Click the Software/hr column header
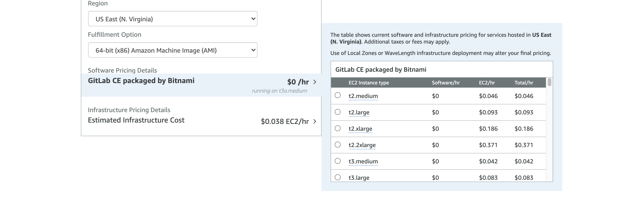The width and height of the screenshot is (644, 197). tap(446, 83)
